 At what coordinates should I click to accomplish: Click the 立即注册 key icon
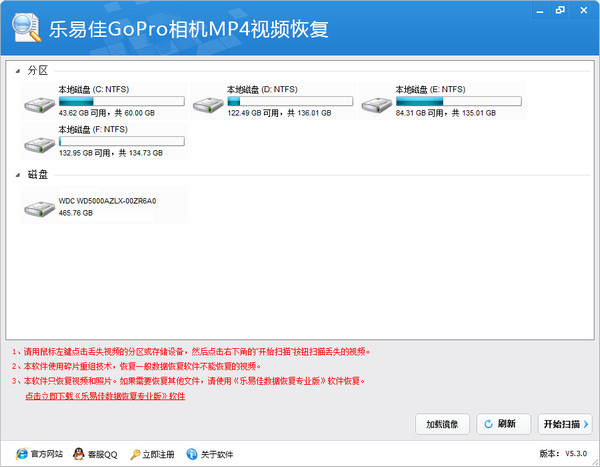point(135,454)
